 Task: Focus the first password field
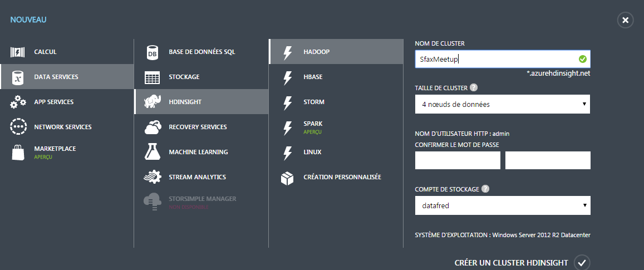click(x=458, y=160)
